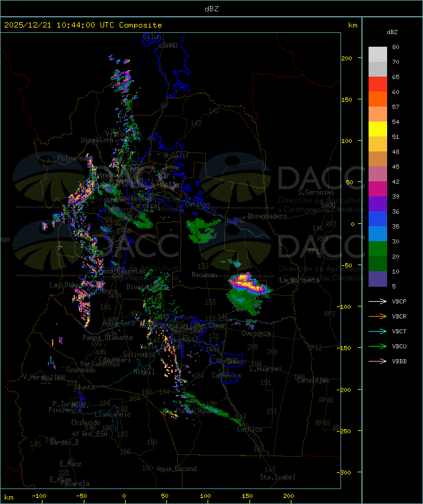423x504 pixels.
Task: Pick the light blue swatch between 30 and 35
Action: click(378, 233)
